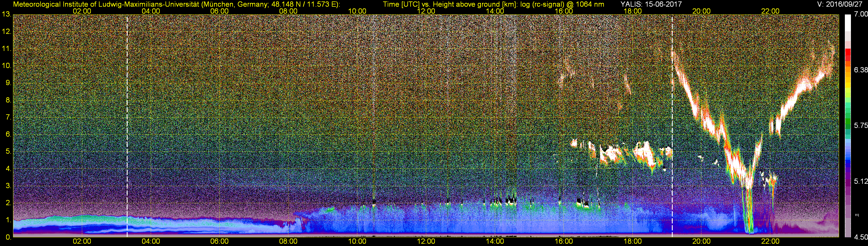This screenshot has width=868, height=246.
Task: Click the 7 km height axis label
Action: 8,117
